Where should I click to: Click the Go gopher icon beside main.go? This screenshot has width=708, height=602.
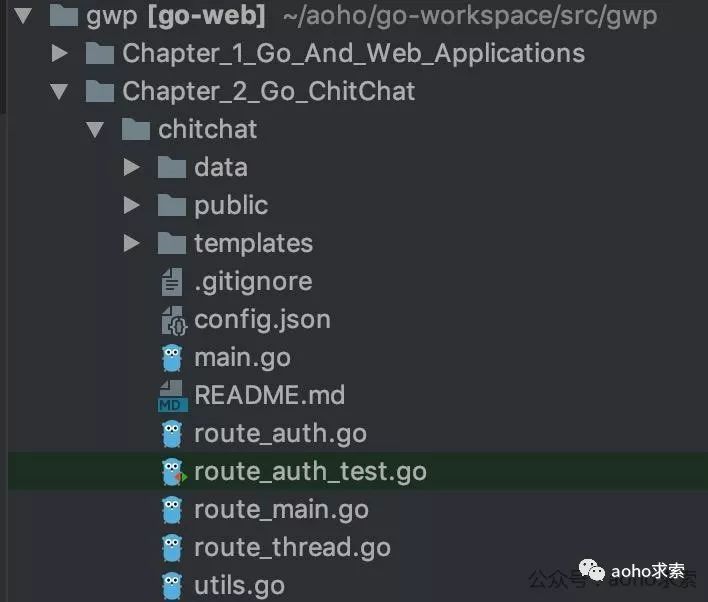pyautogui.click(x=172, y=358)
